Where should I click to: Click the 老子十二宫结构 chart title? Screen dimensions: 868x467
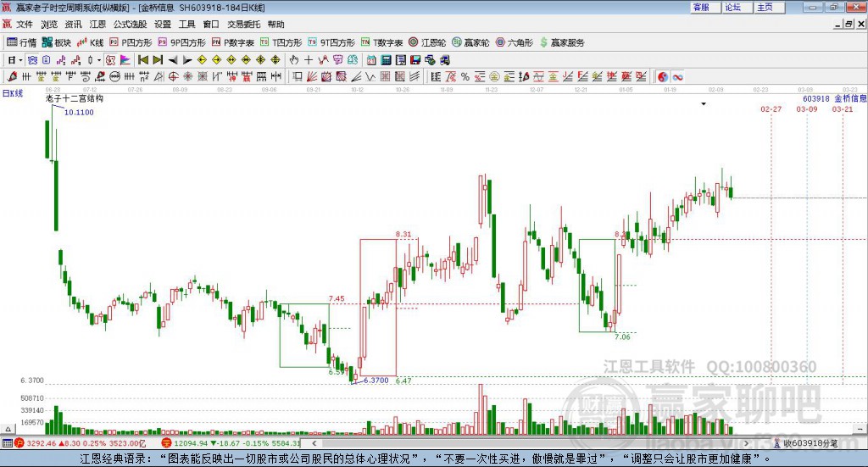pyautogui.click(x=75, y=98)
